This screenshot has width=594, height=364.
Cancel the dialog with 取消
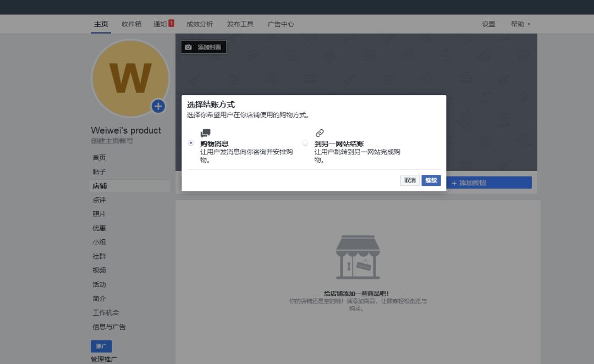click(410, 180)
